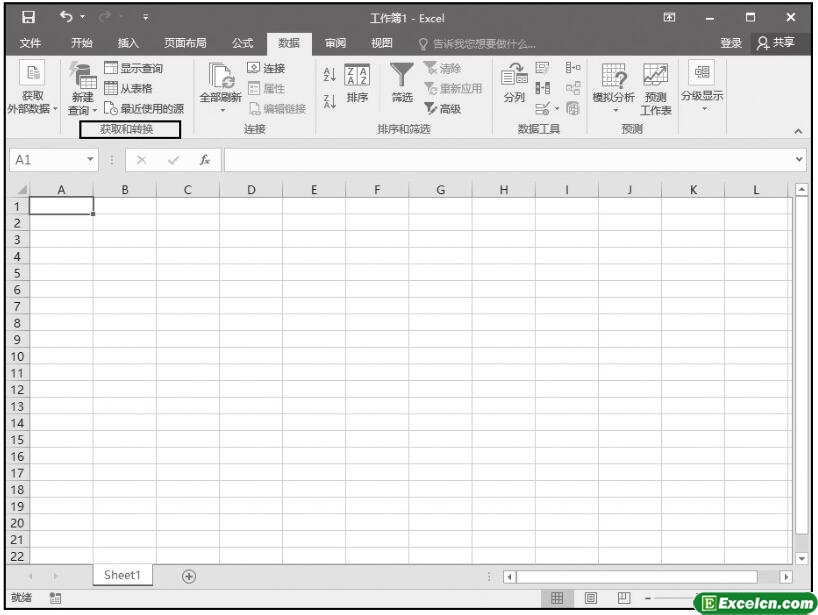
Task: Sort descending Z to A
Action: (330, 101)
